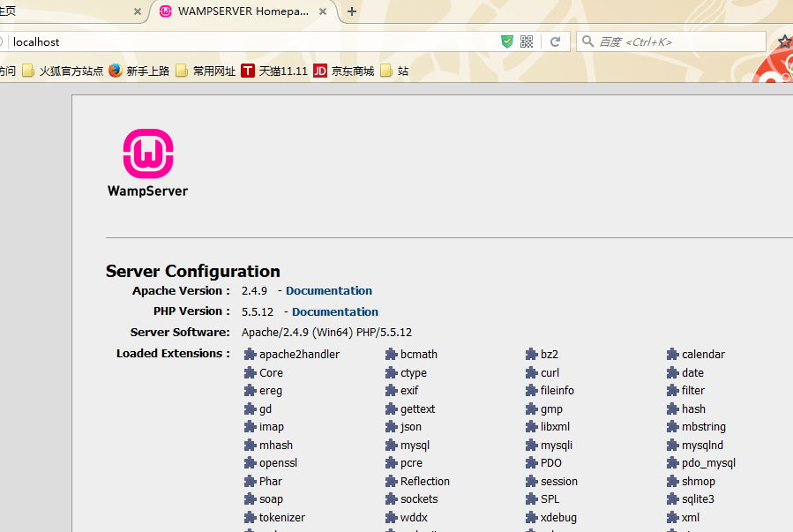Select the 'fileinfo' extension text

pos(557,391)
